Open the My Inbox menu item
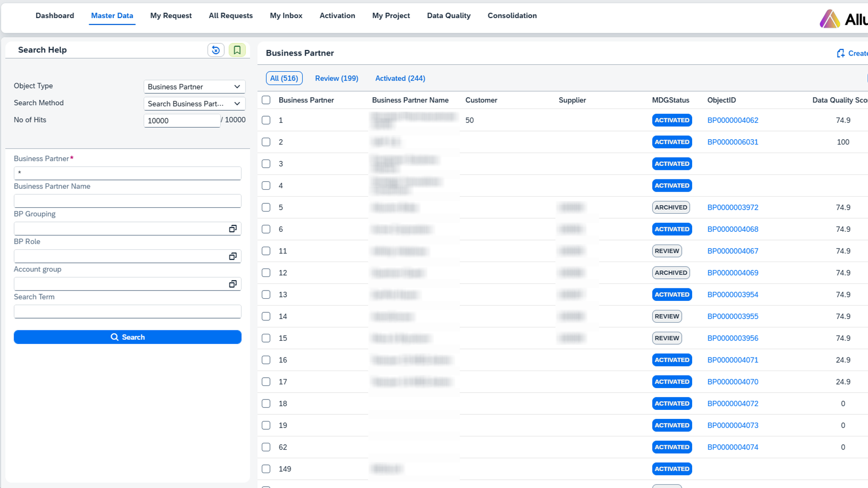 coord(286,15)
